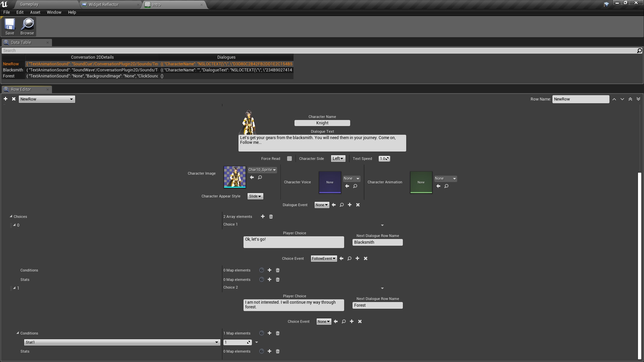This screenshot has height=362, width=644.
Task: Open Character Appear Style Slide dropdown
Action: [x=255, y=196]
